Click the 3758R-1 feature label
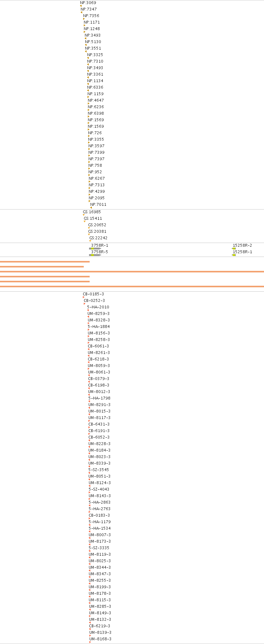The image size is (264, 644). point(100,245)
